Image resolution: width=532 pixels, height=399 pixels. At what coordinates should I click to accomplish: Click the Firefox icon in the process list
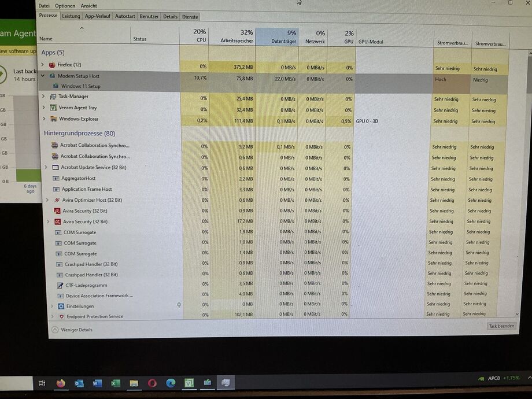[x=52, y=65]
